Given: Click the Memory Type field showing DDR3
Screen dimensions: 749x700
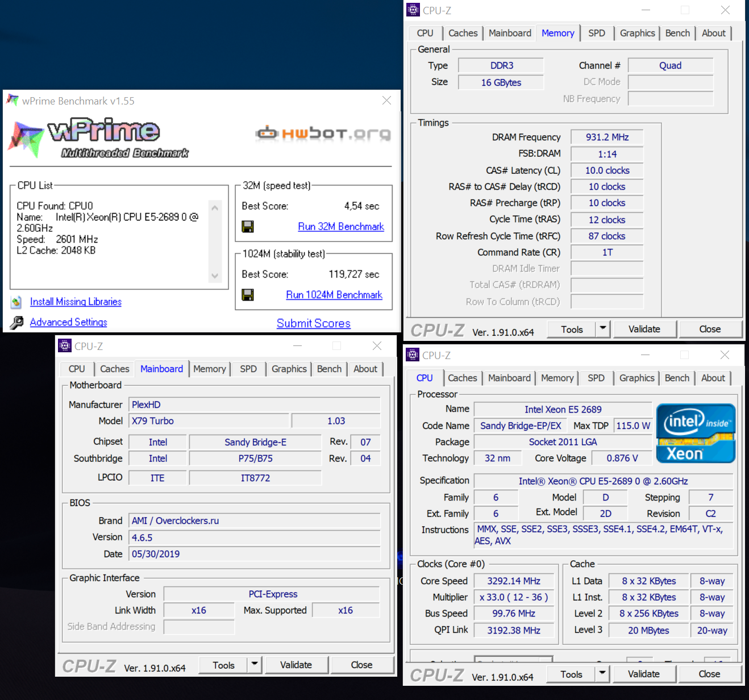Looking at the screenshot, I should (x=501, y=65).
